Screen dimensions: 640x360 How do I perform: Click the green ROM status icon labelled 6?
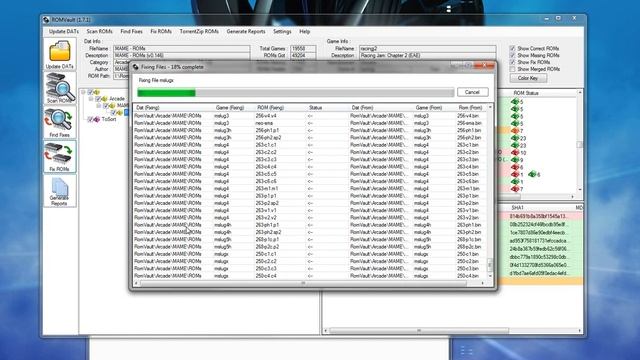coord(532,174)
